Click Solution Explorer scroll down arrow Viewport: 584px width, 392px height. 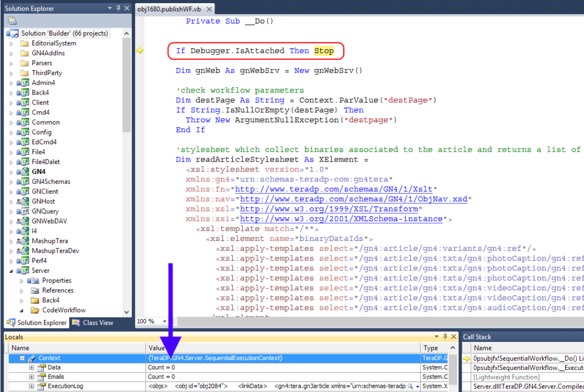(x=127, y=313)
